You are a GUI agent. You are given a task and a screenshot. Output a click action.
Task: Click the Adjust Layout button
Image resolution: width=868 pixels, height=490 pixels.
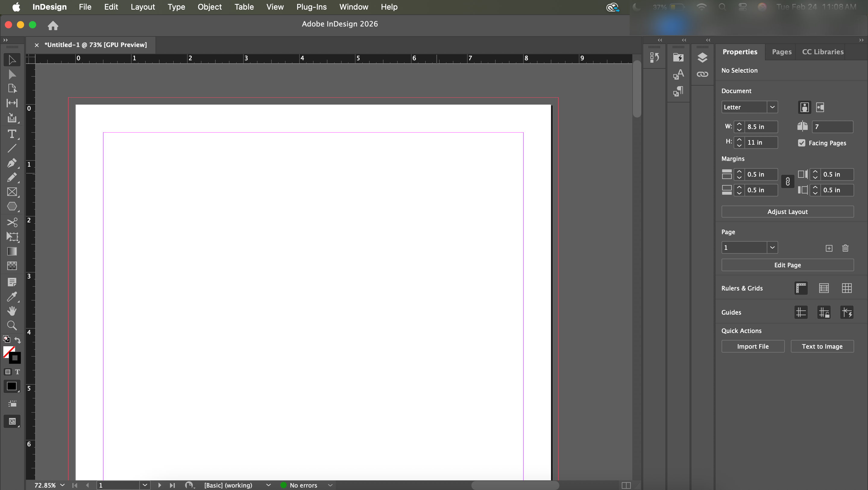pos(787,212)
